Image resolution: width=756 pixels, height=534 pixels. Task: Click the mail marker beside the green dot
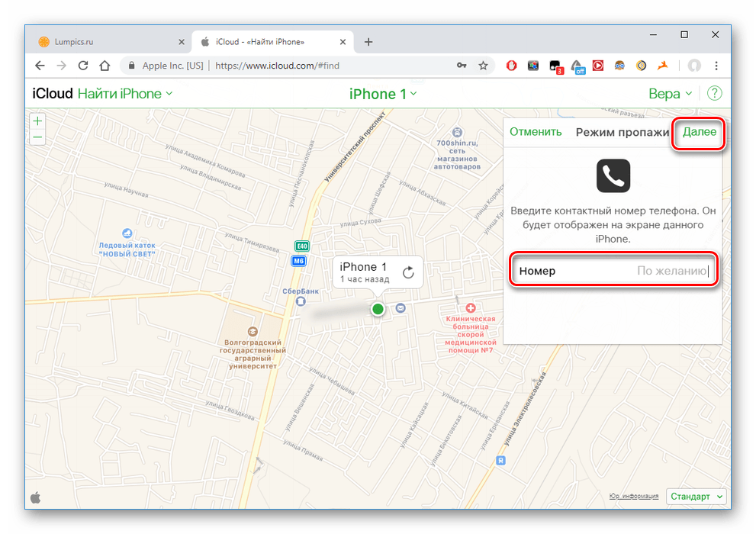coord(401,308)
